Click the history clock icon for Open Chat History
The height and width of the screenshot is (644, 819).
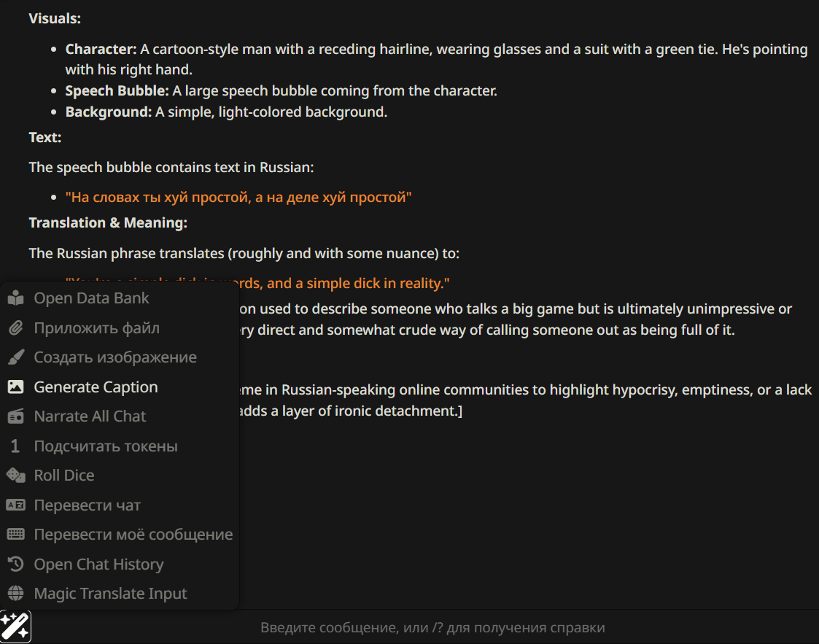(15, 565)
